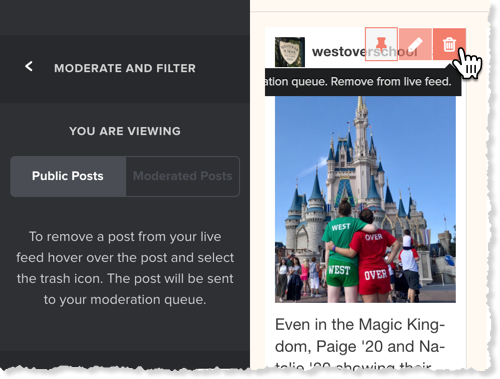Click the "Remove from live feed" tooltip
Screen dimensions: 500x379
pos(363,82)
